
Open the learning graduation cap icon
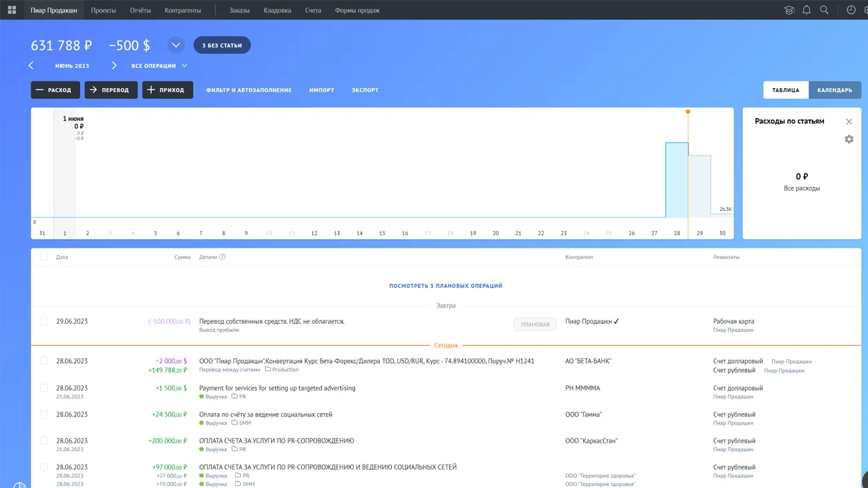point(789,10)
